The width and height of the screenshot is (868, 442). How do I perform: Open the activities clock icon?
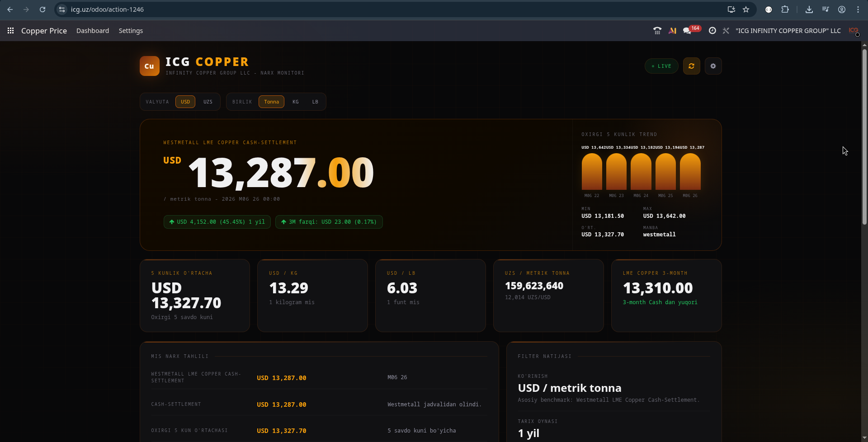point(712,31)
